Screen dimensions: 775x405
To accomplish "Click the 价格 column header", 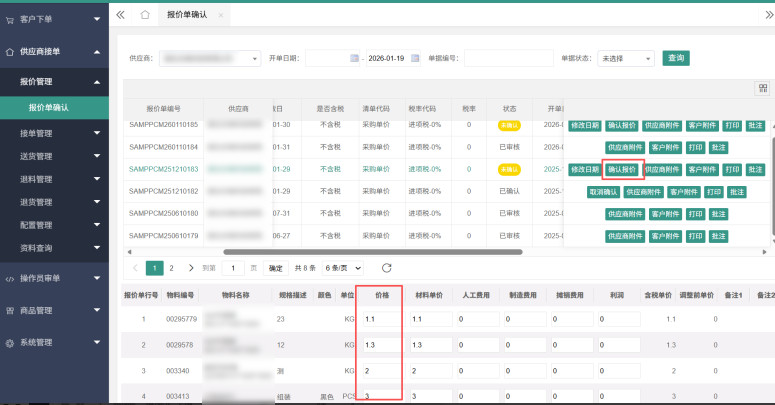I will (382, 295).
